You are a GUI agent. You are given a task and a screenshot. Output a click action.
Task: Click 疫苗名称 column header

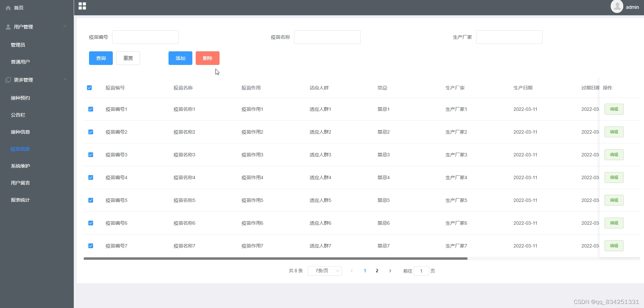[x=183, y=88]
